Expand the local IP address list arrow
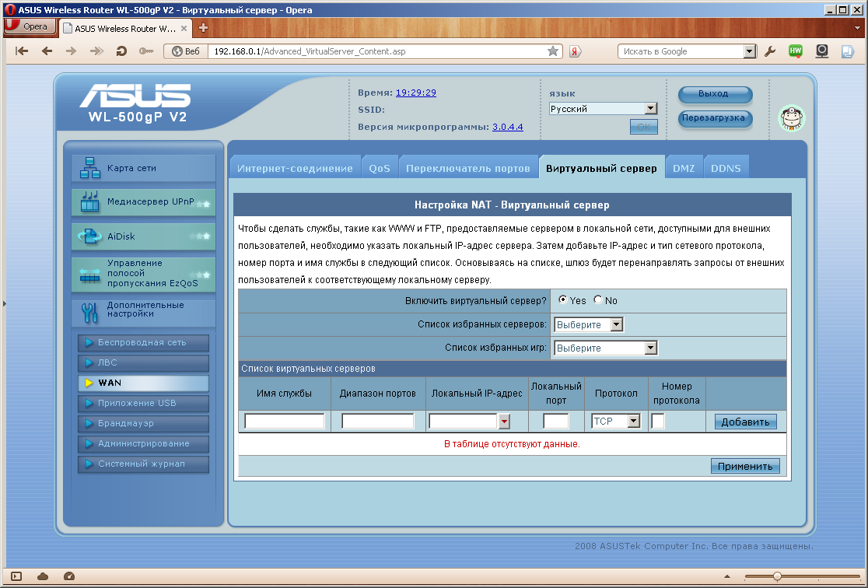The image size is (868, 588). (x=504, y=422)
